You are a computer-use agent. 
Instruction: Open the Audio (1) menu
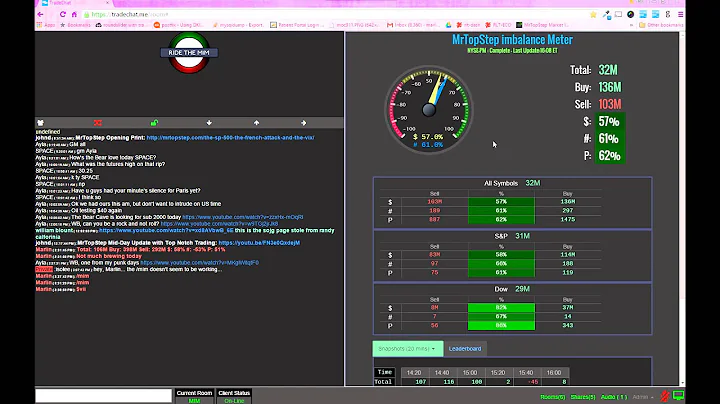[x=613, y=397]
